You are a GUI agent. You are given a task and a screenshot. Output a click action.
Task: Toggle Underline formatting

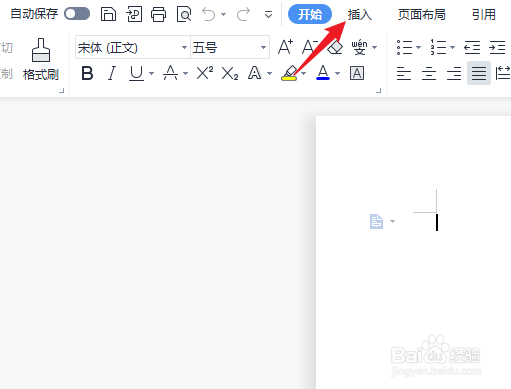pyautogui.click(x=136, y=73)
